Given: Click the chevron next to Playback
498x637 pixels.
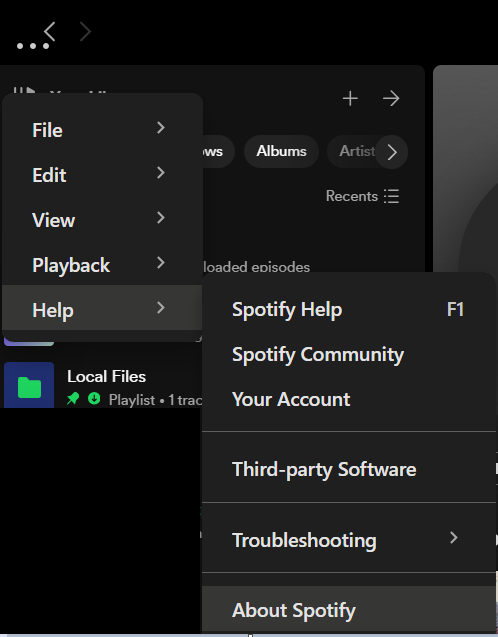Looking at the screenshot, I should click(161, 263).
